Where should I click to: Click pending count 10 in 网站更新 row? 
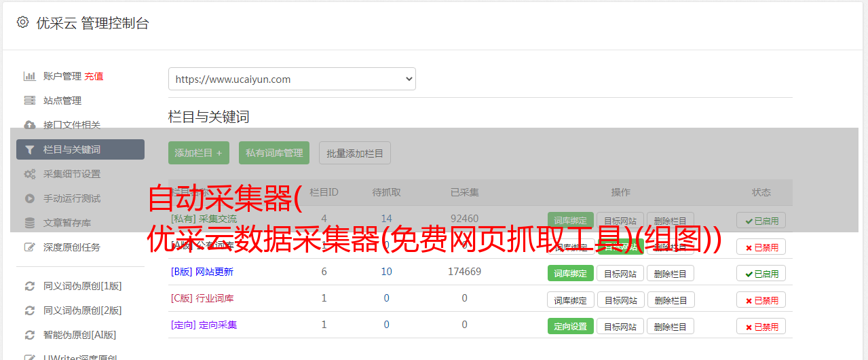coord(386,272)
